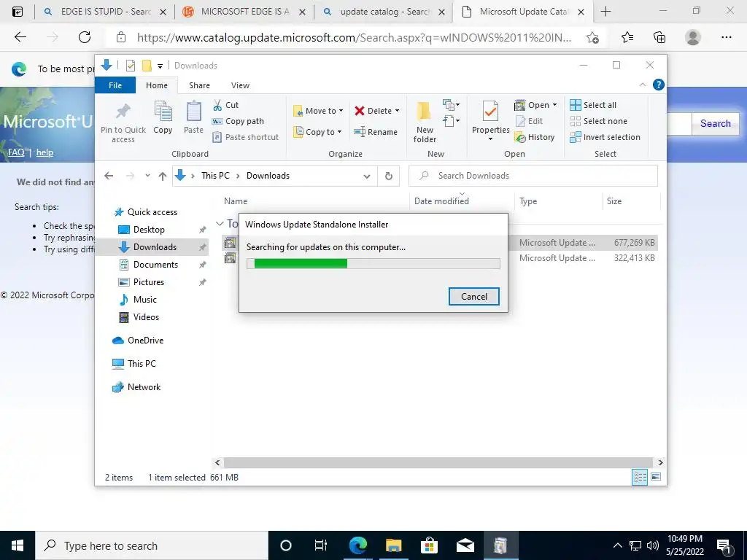747x560 pixels.
Task: Switch to the Home ribbon tab
Action: click(157, 85)
